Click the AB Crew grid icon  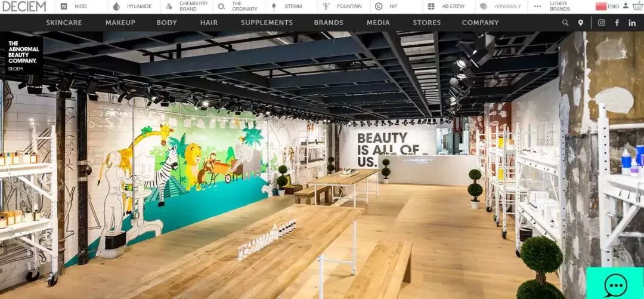click(431, 6)
